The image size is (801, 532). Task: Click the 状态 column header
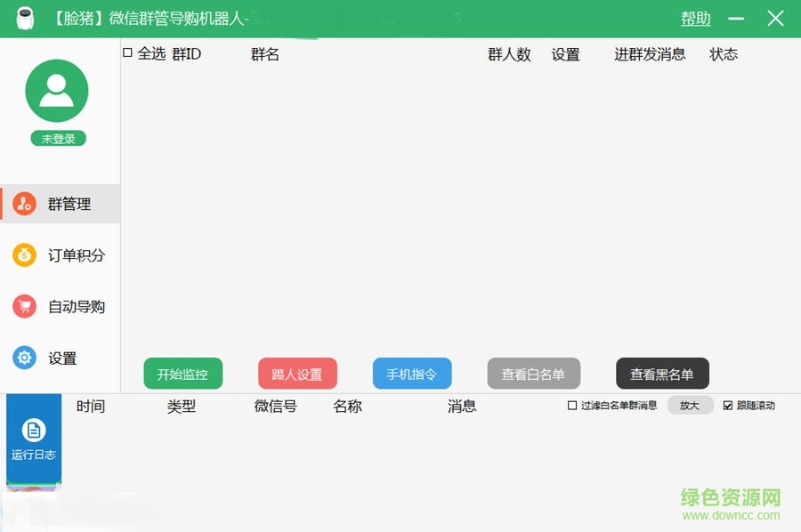click(x=724, y=54)
